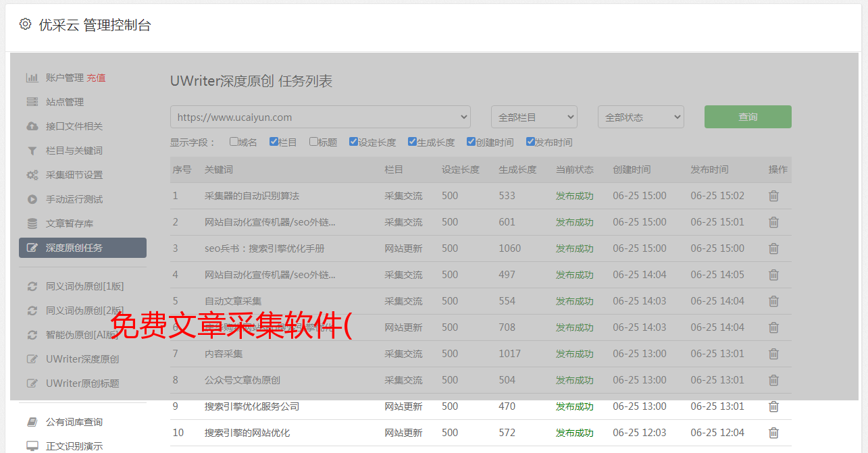
Task: Open the site URL dropdown https://www.ucaiyun.com
Action: point(320,117)
